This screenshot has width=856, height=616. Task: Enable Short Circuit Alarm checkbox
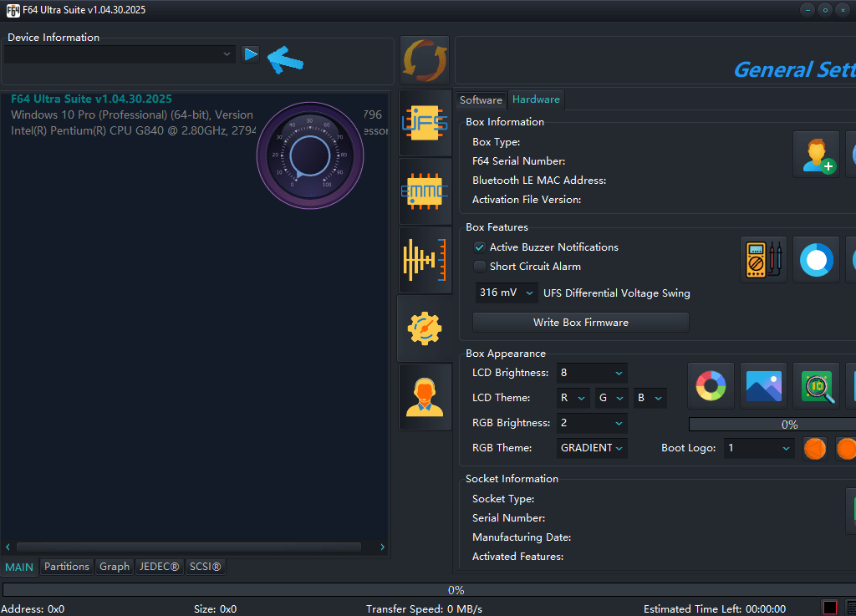click(480, 267)
